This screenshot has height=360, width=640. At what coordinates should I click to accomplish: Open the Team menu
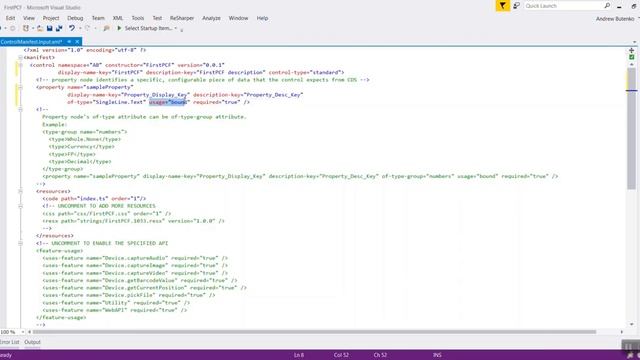(98, 18)
